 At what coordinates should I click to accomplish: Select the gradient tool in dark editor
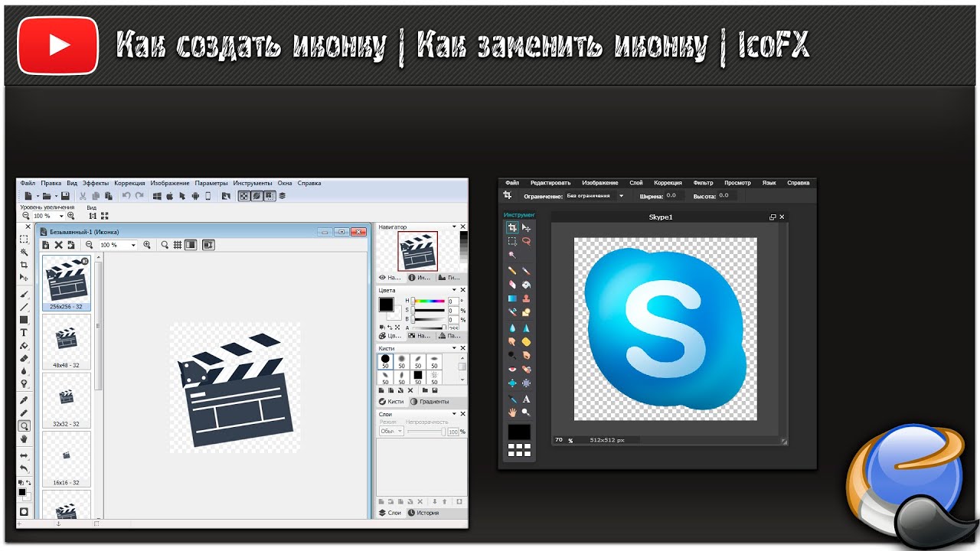(512, 298)
